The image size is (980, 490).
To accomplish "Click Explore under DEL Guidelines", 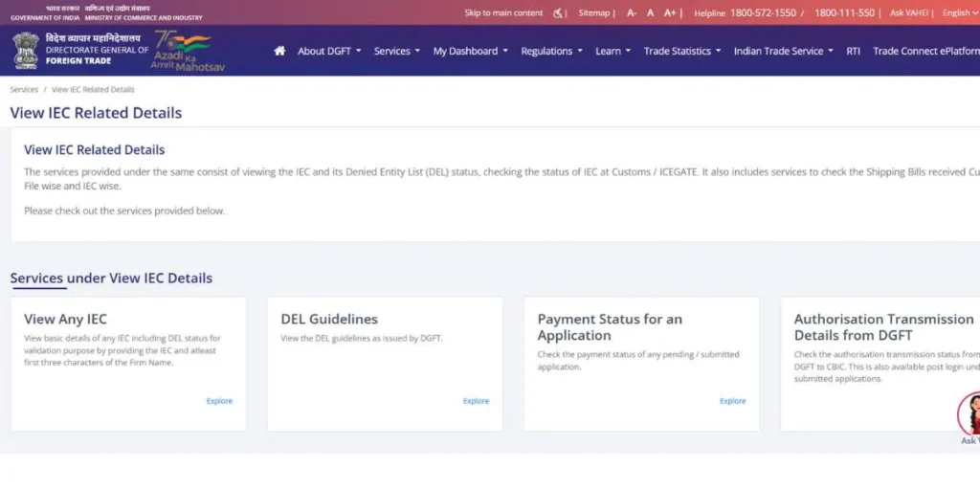I will pos(476,401).
